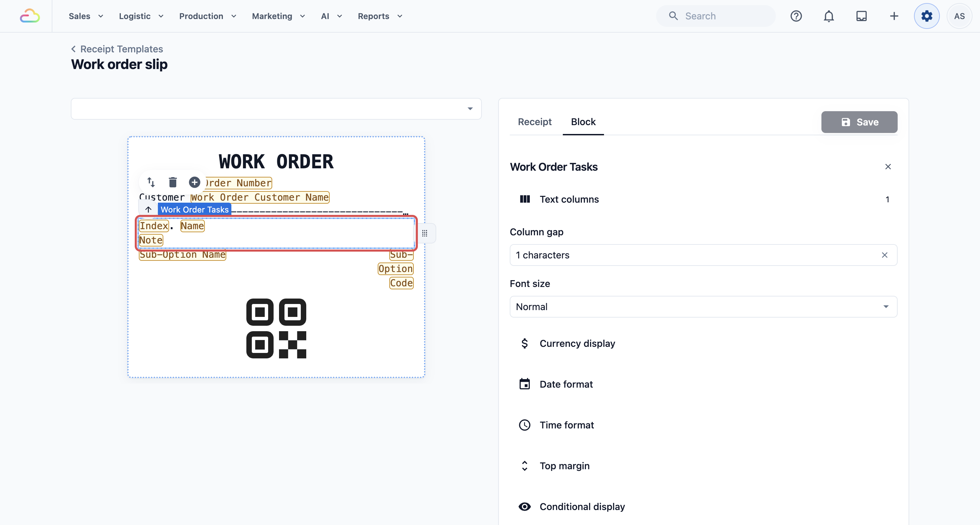Select the QR code block
The width and height of the screenshot is (980, 525).
point(276,328)
